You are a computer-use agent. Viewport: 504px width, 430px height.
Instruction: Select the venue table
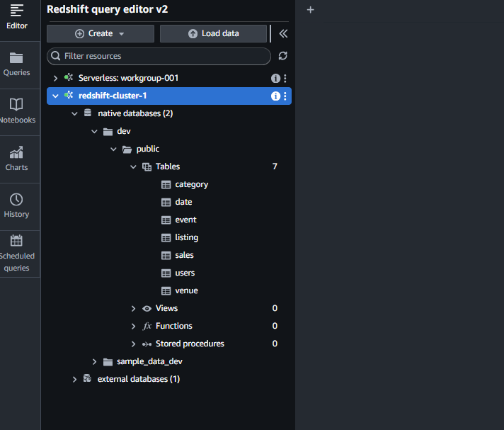(x=186, y=290)
